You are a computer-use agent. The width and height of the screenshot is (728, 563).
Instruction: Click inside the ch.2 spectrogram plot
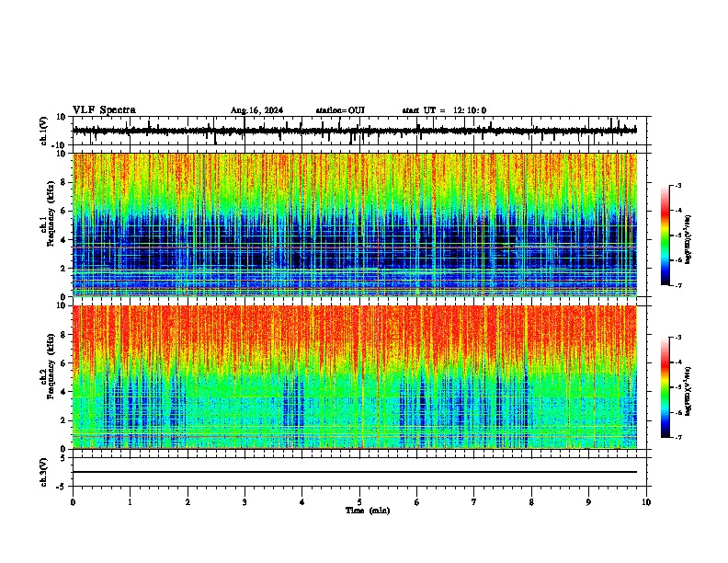pos(355,377)
